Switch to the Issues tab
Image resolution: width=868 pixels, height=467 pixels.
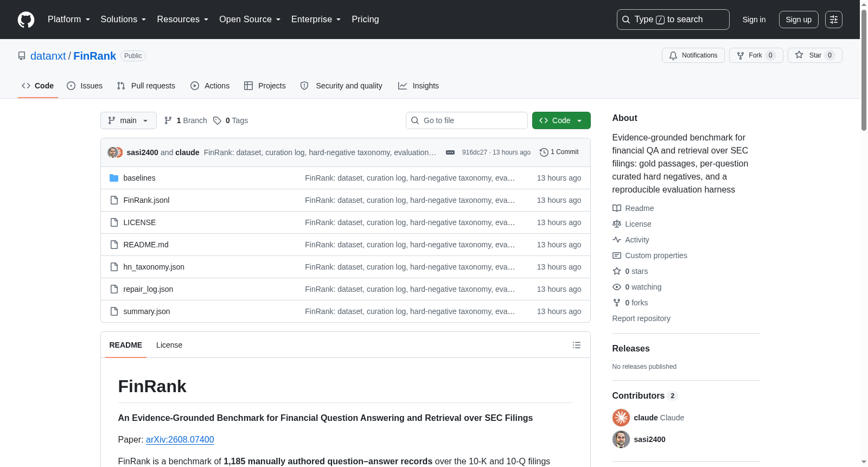(x=85, y=86)
